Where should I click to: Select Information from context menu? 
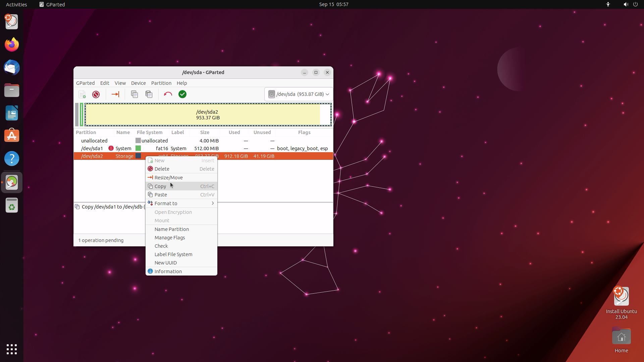(181, 271)
